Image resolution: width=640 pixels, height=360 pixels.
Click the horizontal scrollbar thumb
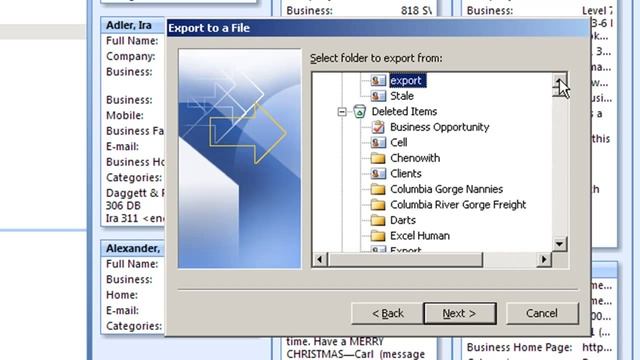click(x=405, y=260)
